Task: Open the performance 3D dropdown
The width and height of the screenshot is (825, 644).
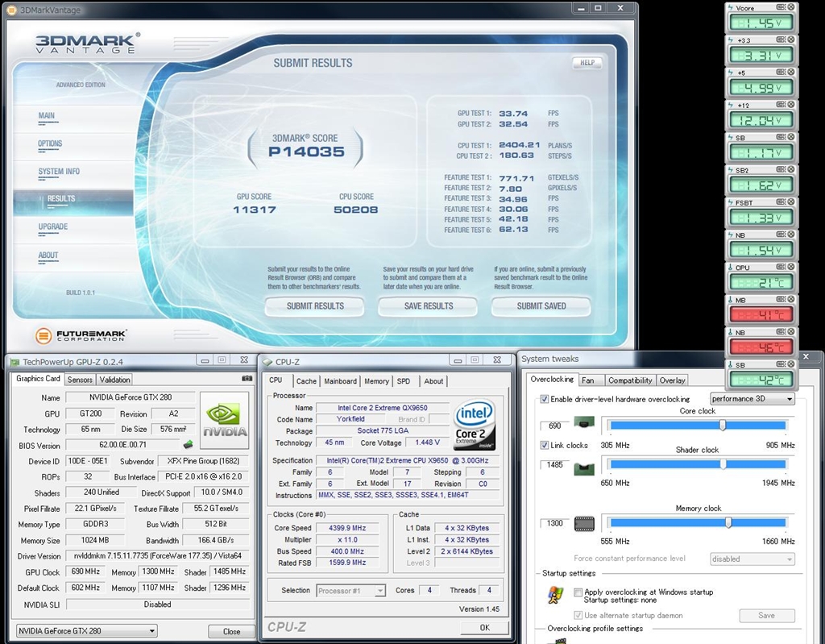Action: [752, 399]
